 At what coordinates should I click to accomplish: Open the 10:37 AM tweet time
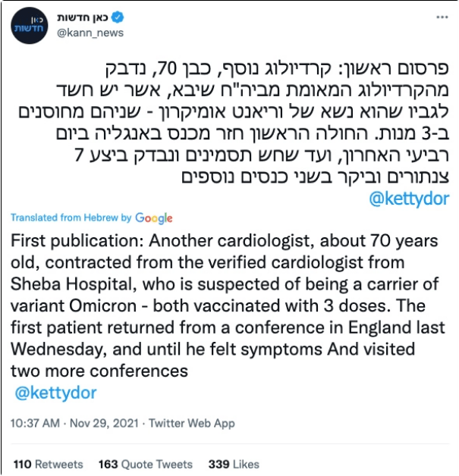click(35, 423)
